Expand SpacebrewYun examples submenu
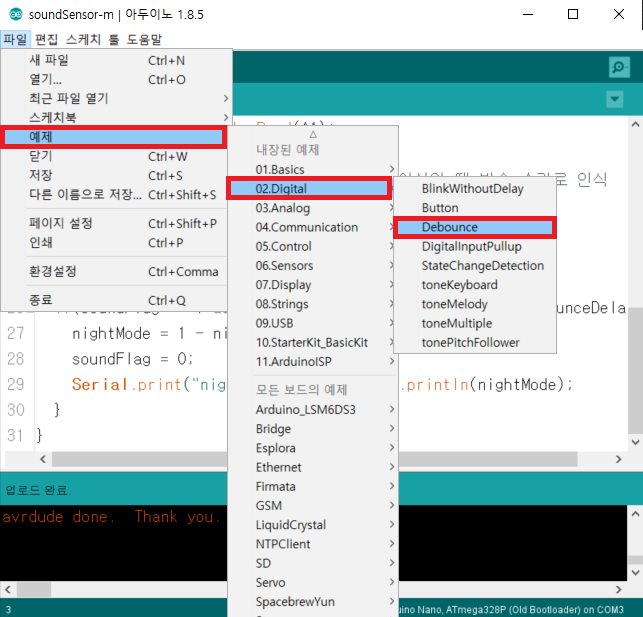This screenshot has width=643, height=617. tap(313, 602)
